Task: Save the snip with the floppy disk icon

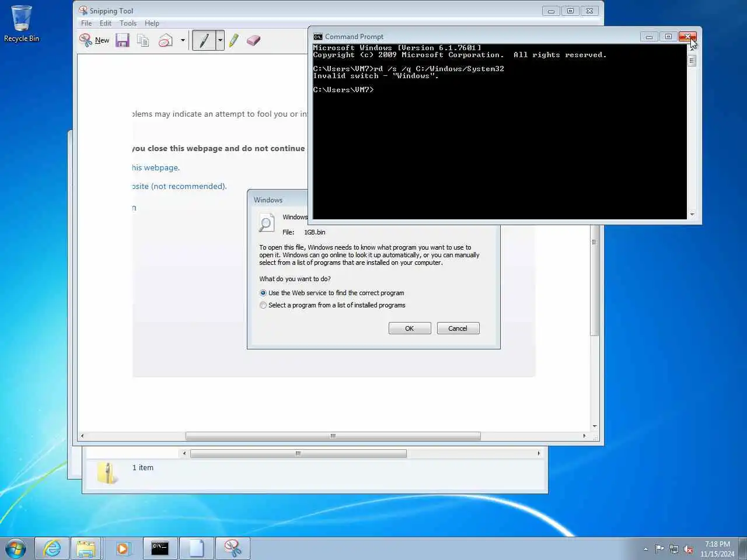Action: coord(123,40)
